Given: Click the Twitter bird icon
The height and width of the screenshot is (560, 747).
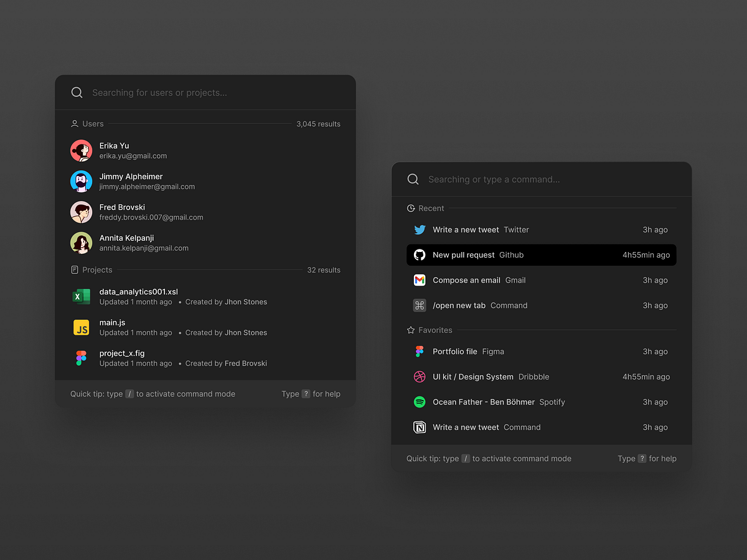Looking at the screenshot, I should (420, 230).
